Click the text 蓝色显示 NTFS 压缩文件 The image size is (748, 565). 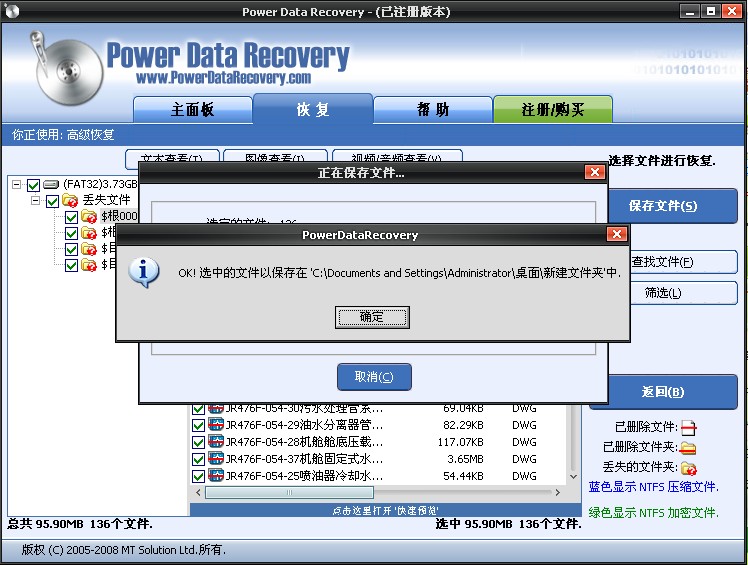[654, 487]
